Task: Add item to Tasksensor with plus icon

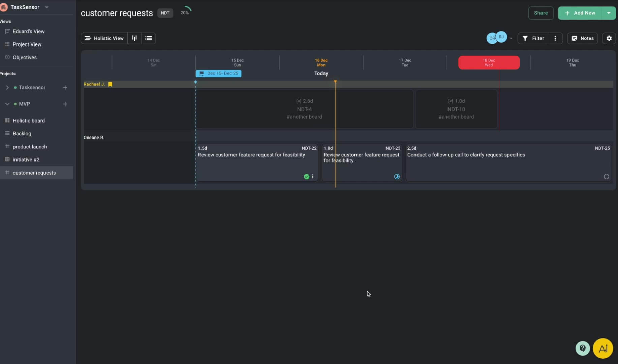Action: click(65, 88)
